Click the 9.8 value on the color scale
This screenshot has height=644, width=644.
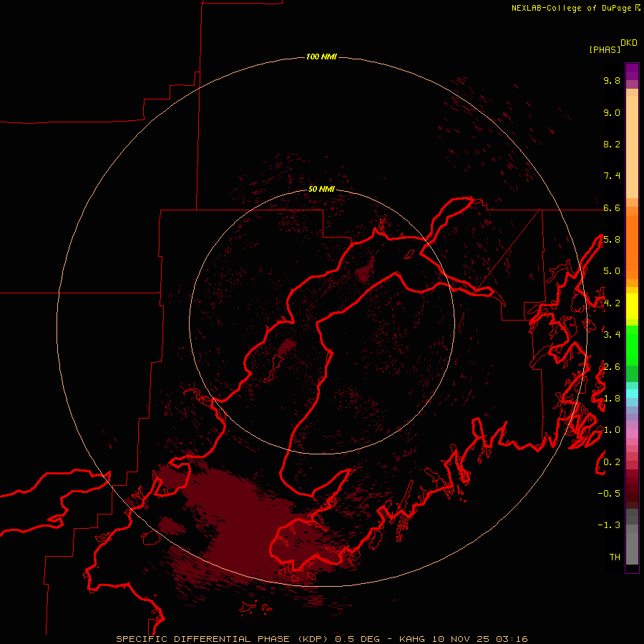[x=612, y=80]
